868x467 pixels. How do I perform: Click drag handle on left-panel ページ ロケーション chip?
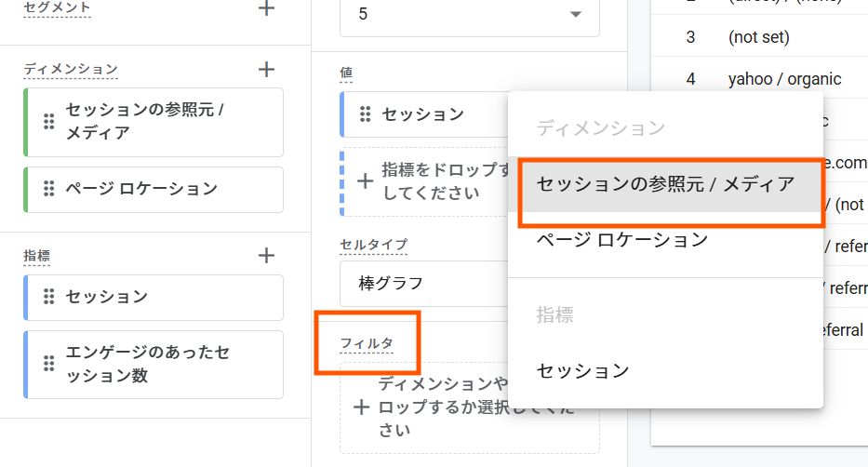click(x=48, y=189)
